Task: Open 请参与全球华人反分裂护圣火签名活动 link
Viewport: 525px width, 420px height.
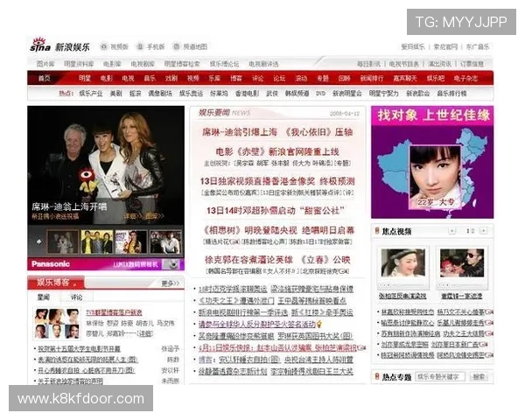Action: pos(256,324)
